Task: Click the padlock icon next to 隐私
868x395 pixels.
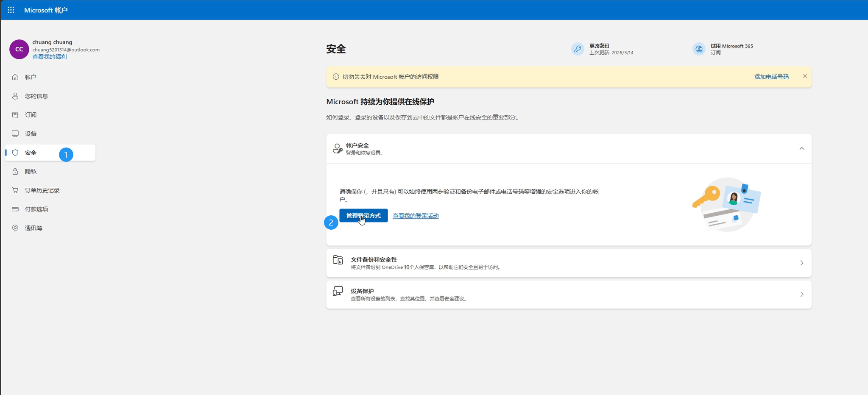Action: [x=15, y=172]
